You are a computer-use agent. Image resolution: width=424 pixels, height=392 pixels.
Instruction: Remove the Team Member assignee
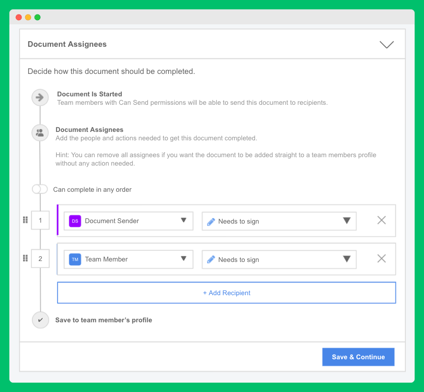coord(382,258)
